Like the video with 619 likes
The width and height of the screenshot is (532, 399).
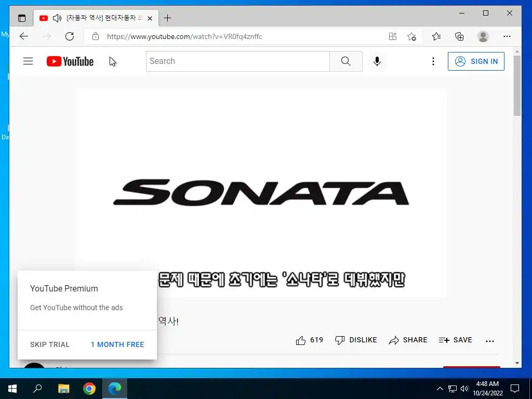(309, 340)
